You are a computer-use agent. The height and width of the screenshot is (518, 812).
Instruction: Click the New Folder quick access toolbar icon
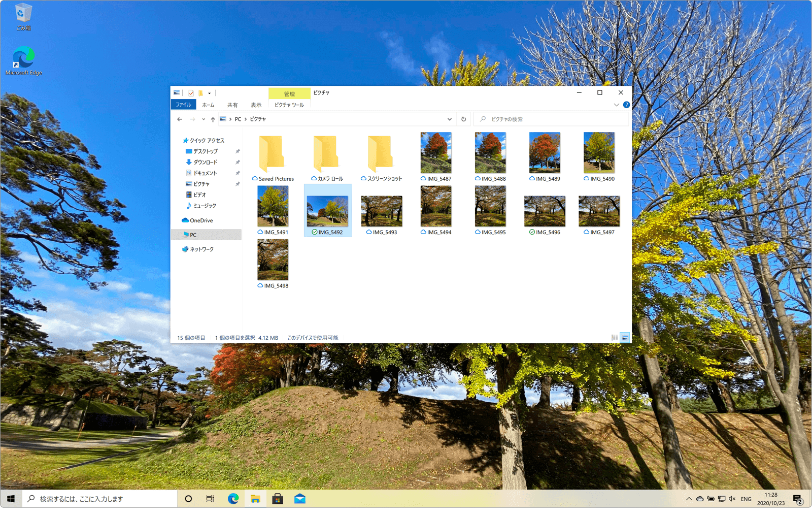(x=200, y=93)
